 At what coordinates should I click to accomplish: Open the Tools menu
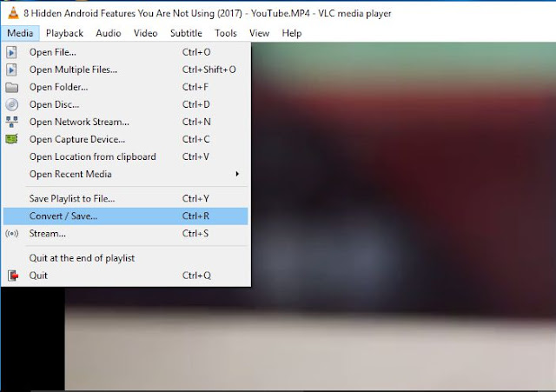coord(226,33)
